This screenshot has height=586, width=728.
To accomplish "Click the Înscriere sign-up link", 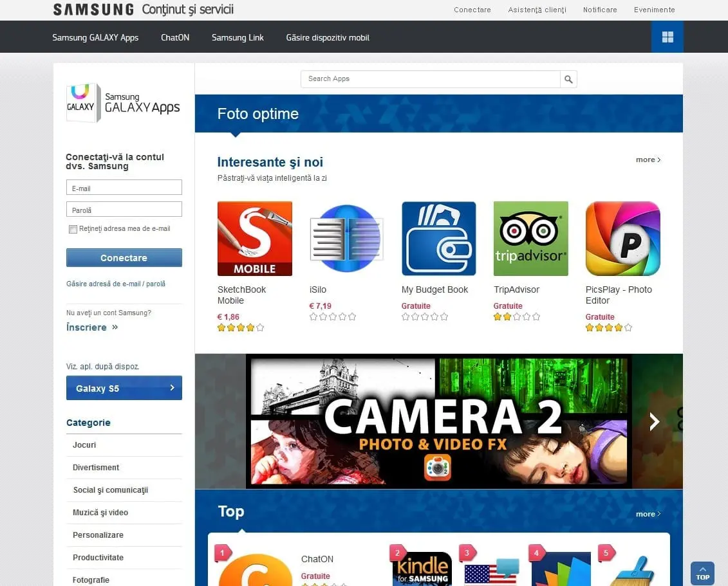I will [x=86, y=327].
